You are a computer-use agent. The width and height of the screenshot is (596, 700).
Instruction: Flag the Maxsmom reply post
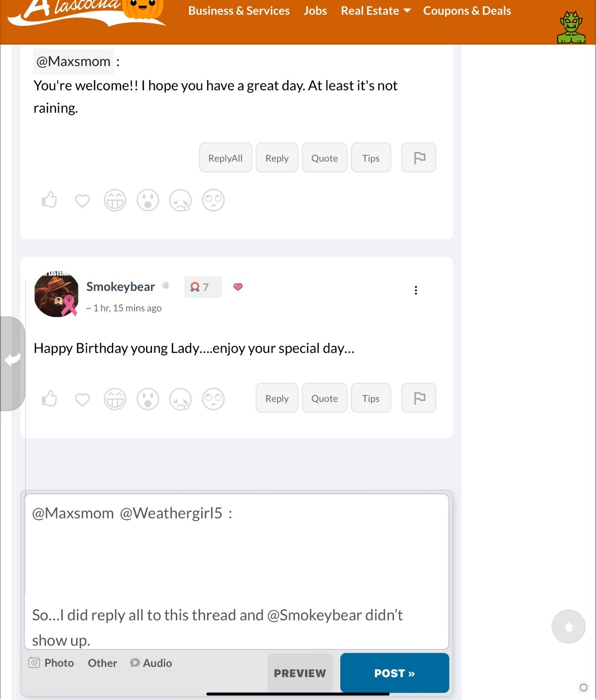419,158
